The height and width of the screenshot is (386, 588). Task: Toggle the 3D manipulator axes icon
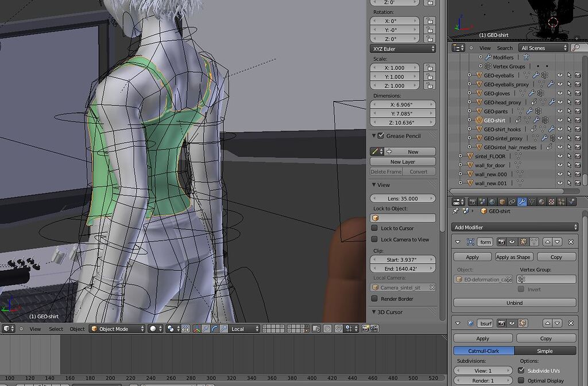(x=196, y=329)
